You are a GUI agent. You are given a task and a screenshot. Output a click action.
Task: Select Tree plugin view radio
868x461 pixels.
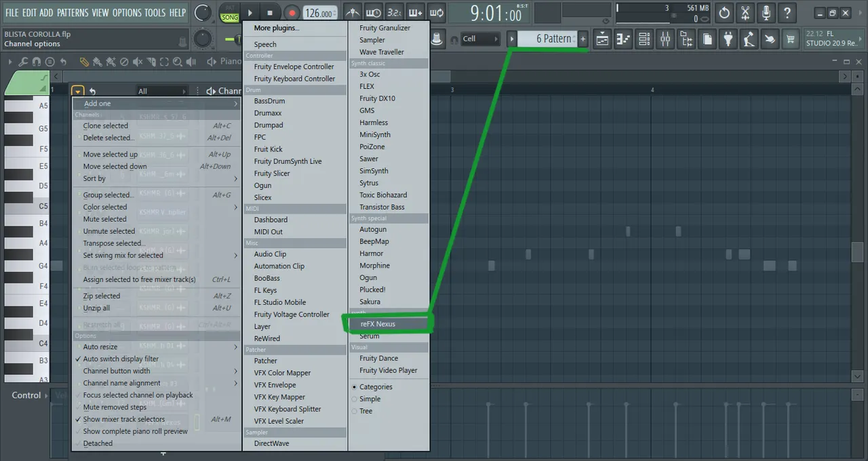366,411
